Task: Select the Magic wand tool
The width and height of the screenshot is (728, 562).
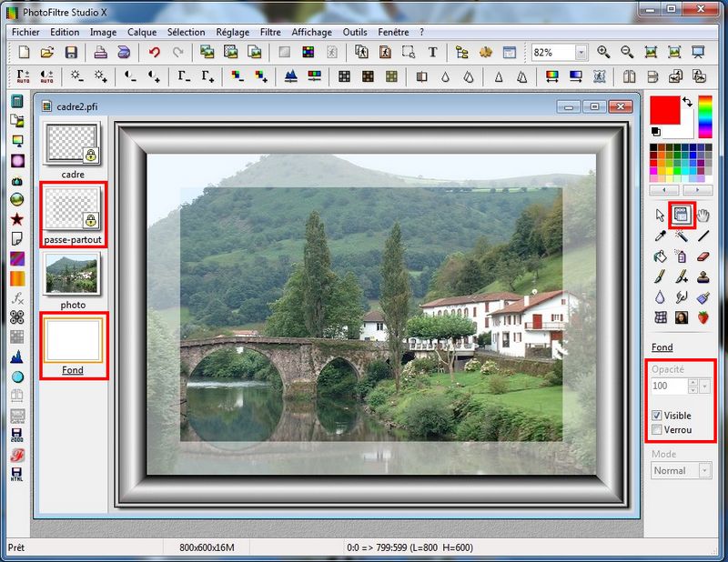Action: coord(681,236)
